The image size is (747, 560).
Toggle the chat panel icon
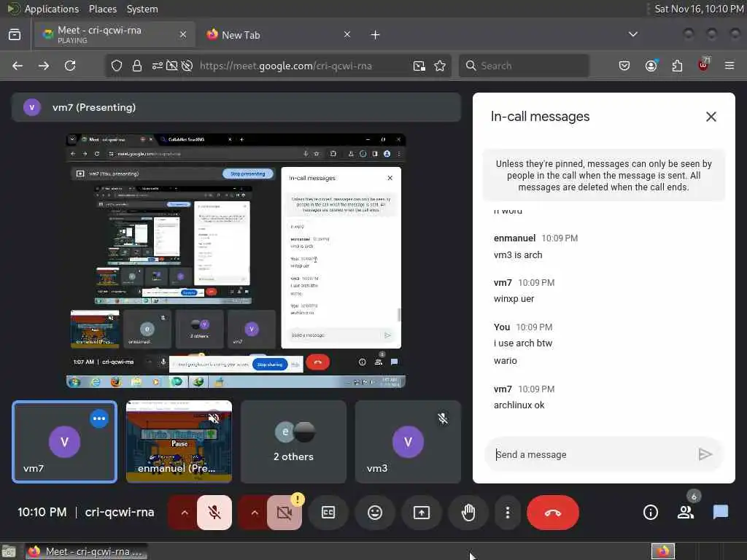720,513
